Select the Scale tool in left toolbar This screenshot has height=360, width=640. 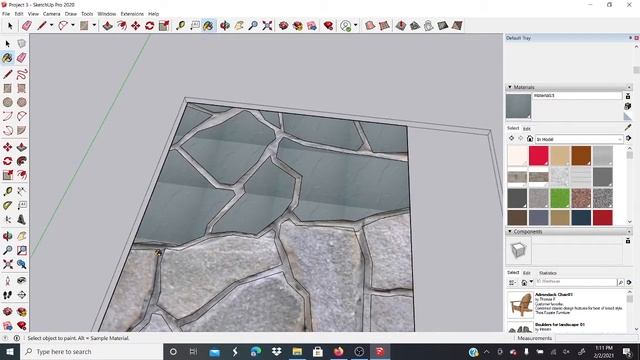pyautogui.click(x=7, y=175)
